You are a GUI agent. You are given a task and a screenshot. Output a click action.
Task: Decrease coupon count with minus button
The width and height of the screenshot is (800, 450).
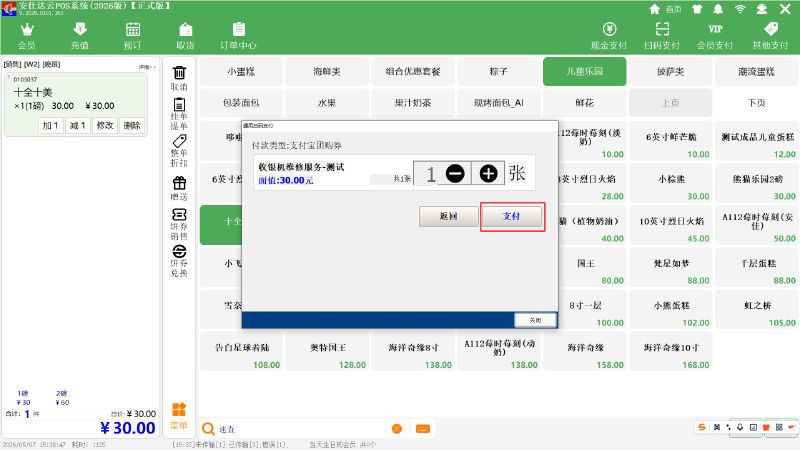pyautogui.click(x=455, y=173)
